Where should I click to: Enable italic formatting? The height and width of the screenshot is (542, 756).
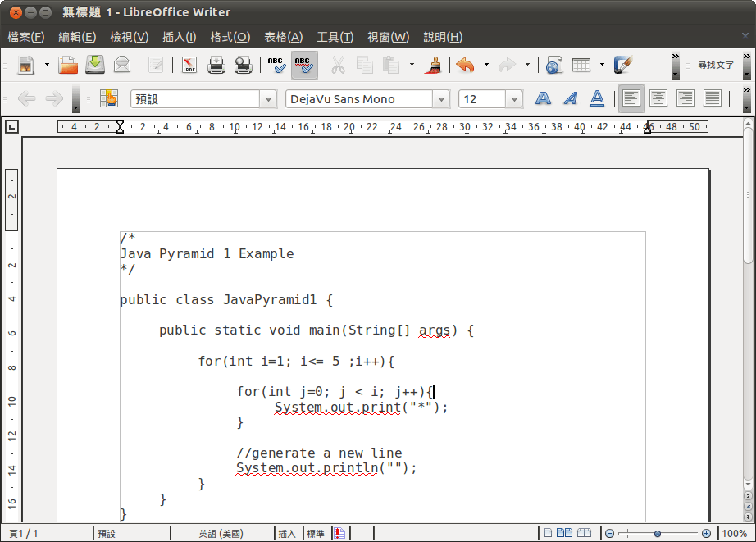point(569,98)
